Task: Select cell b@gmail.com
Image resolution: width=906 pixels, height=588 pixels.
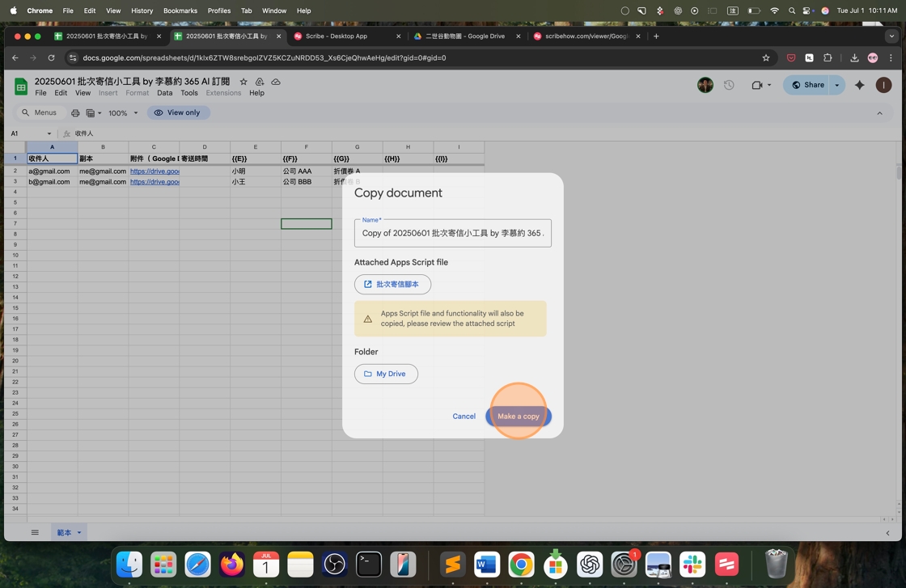Action: tap(52, 181)
